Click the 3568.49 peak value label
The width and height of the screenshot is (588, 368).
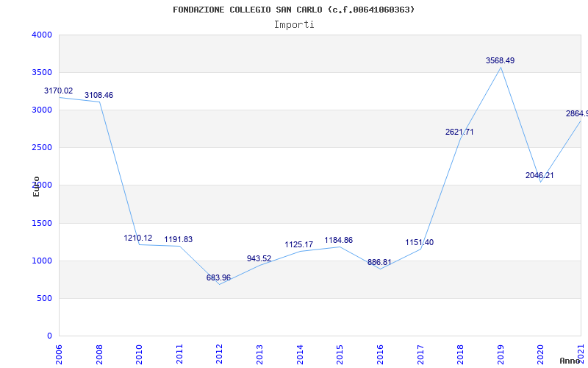tap(501, 60)
